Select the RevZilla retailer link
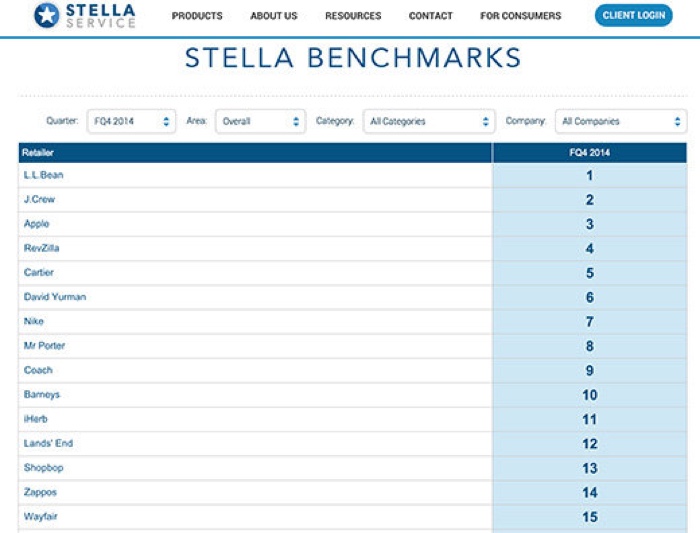 43,248
